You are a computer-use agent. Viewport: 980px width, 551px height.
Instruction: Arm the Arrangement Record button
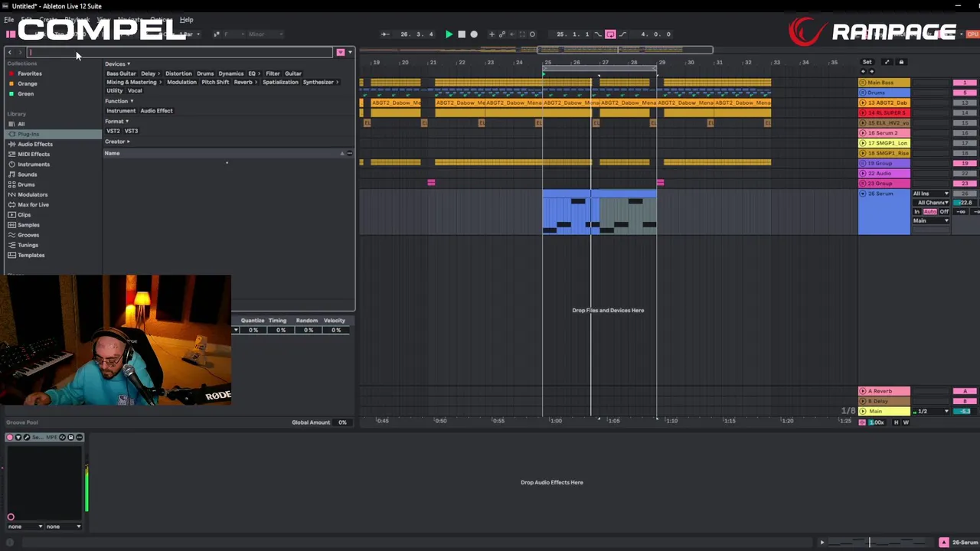click(x=474, y=34)
